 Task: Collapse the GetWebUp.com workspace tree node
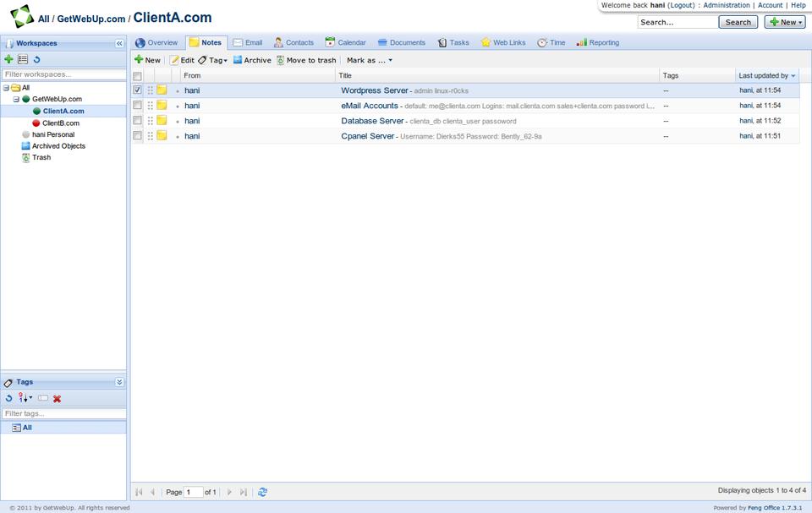16,99
